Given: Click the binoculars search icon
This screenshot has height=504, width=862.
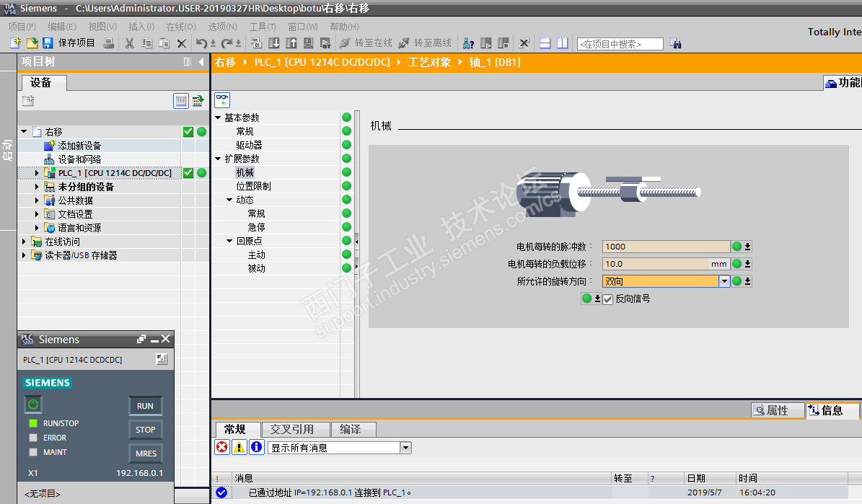Looking at the screenshot, I should (676, 43).
